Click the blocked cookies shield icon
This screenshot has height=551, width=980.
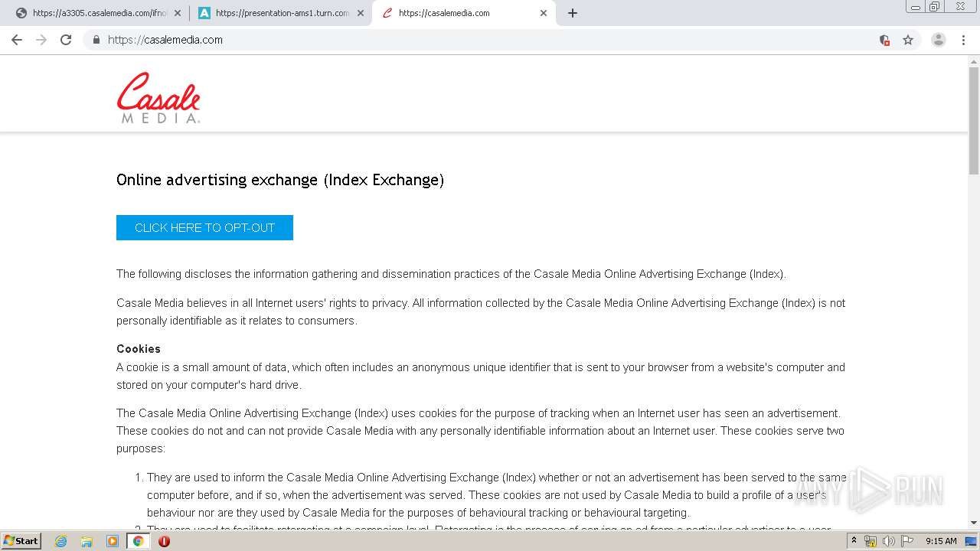tap(884, 40)
